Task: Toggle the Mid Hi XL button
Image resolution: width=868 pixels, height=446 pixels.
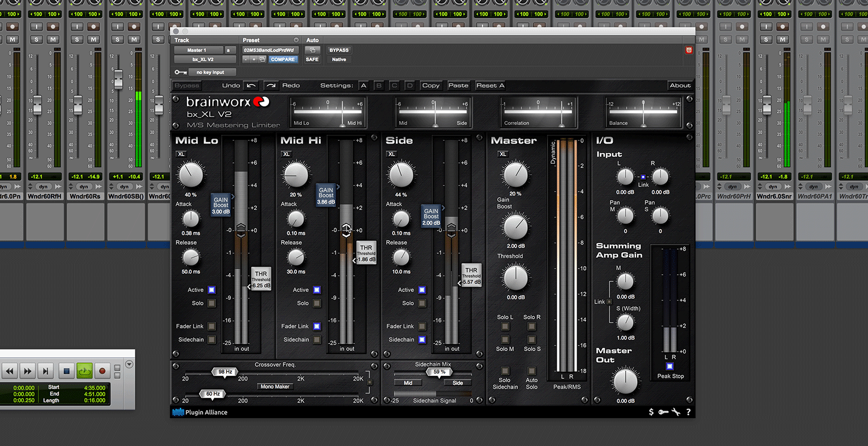Action: pos(286,154)
